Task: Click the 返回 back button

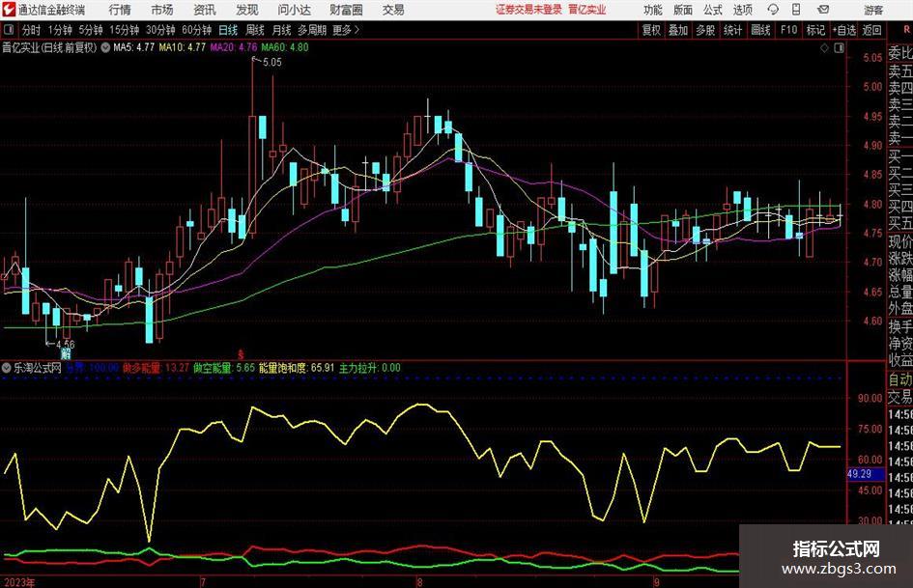Action: click(871, 30)
